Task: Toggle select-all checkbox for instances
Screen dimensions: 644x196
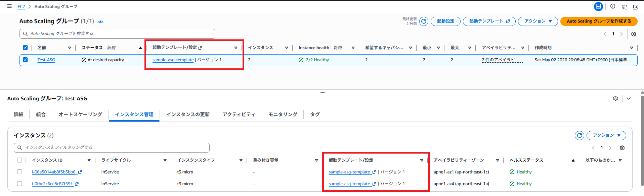Action: tap(19, 160)
